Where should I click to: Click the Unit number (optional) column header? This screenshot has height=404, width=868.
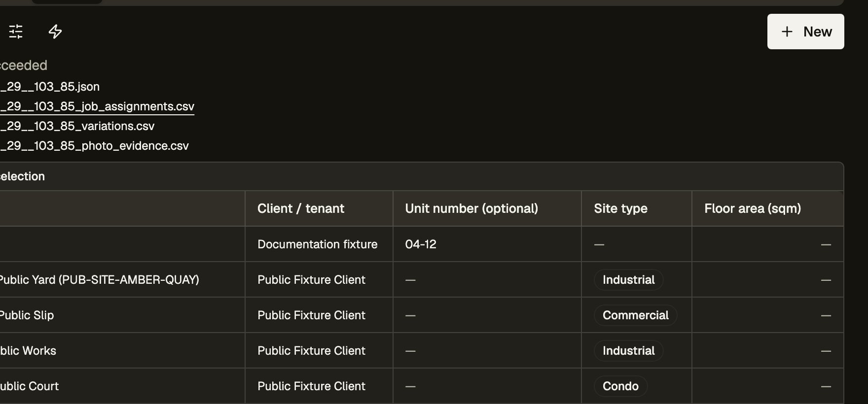487,208
